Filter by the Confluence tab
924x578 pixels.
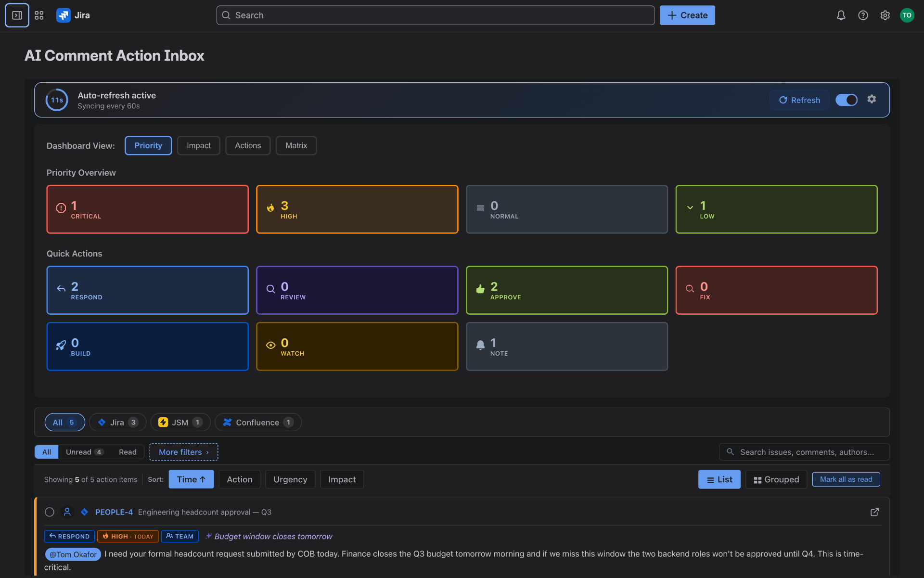pos(258,422)
